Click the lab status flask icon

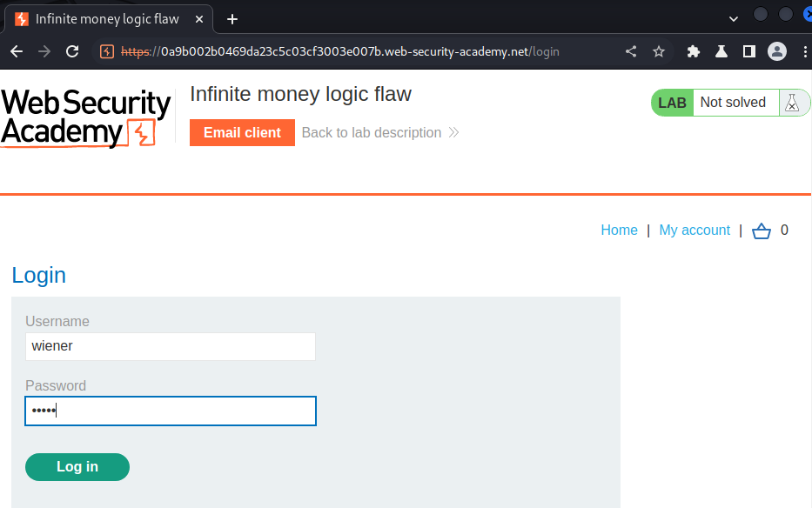point(792,103)
